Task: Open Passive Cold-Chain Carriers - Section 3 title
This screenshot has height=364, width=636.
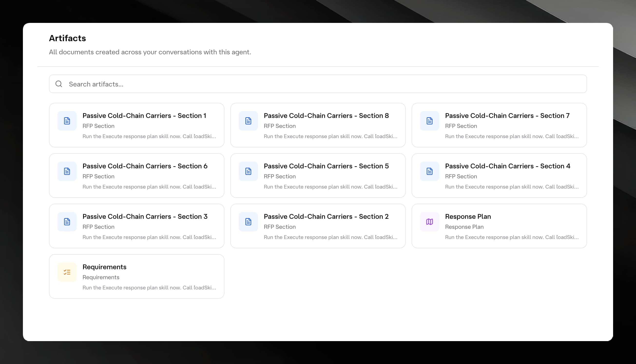Action: click(145, 217)
